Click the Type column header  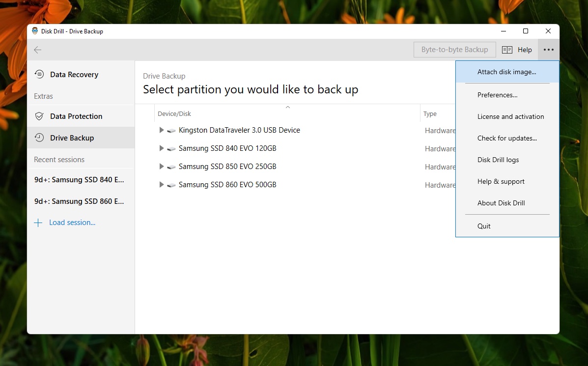(x=430, y=113)
